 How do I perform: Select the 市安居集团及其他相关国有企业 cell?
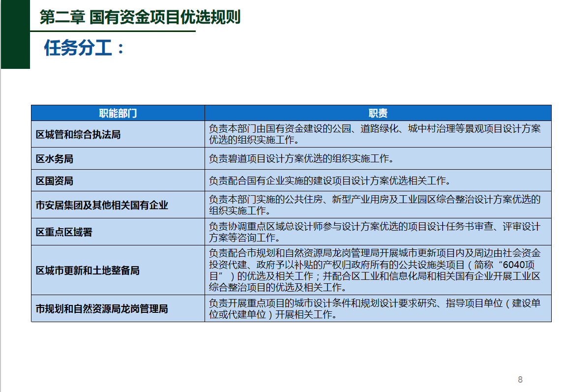tap(102, 205)
